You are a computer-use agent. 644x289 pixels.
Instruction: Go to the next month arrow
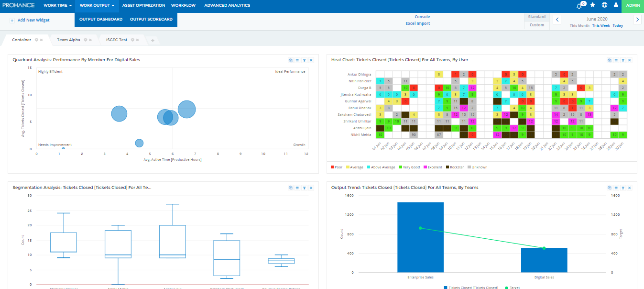[637, 19]
